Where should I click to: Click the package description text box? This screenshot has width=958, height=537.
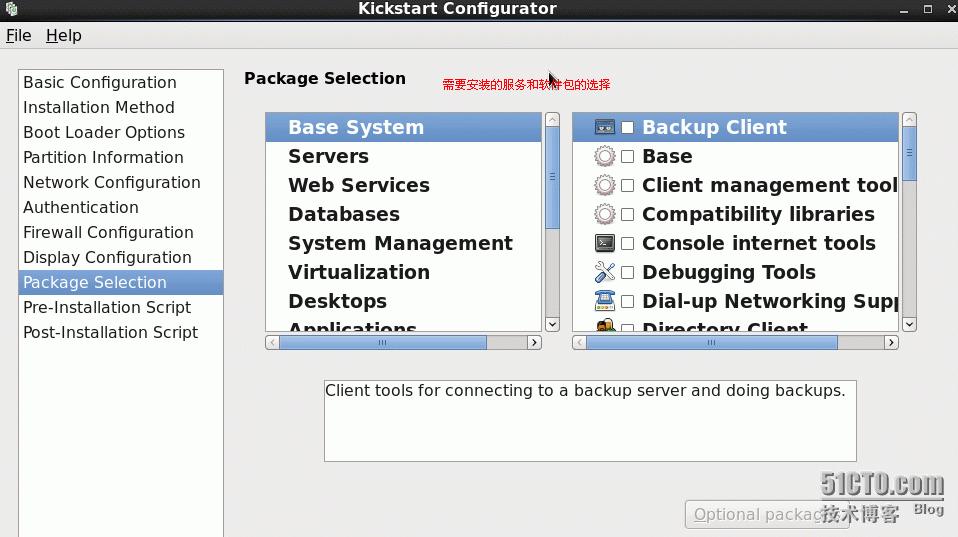coord(590,421)
